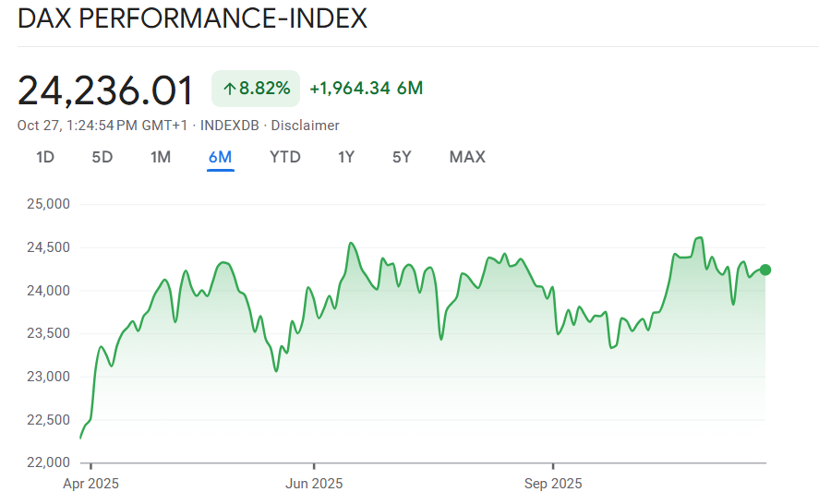819x504 pixels.
Task: Click the green up arrow icon
Action: point(229,89)
